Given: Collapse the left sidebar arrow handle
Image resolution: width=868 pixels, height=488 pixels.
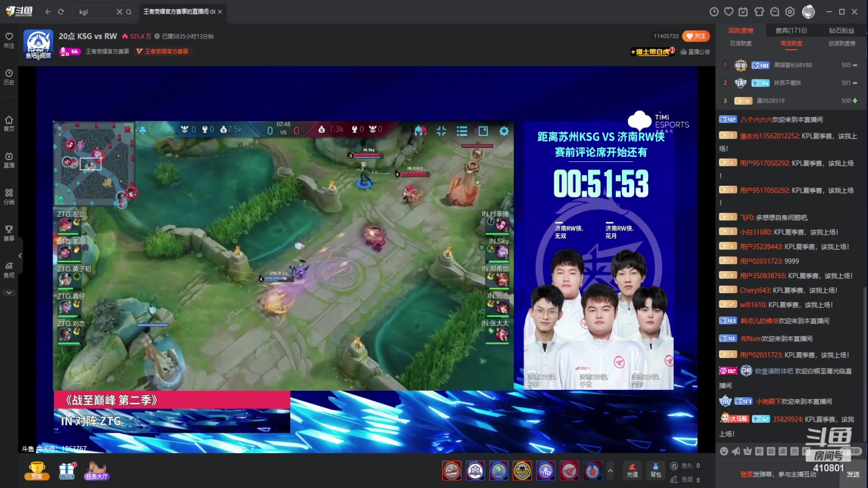Looking at the screenshot, I should (x=20, y=256).
